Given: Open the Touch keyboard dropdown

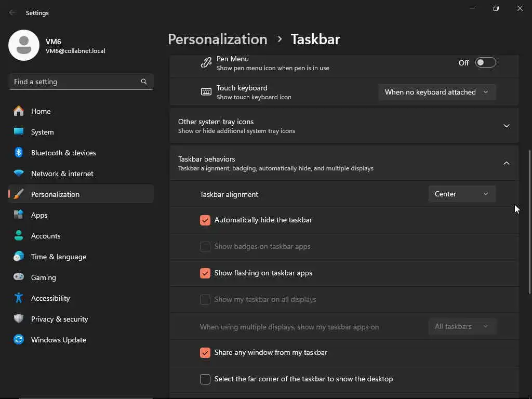Looking at the screenshot, I should pos(436,92).
